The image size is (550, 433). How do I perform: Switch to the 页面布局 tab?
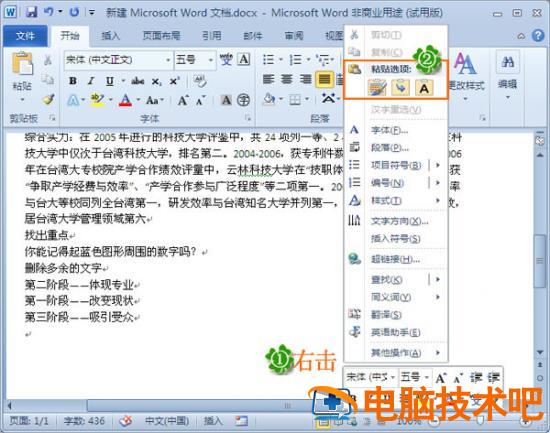pyautogui.click(x=161, y=36)
